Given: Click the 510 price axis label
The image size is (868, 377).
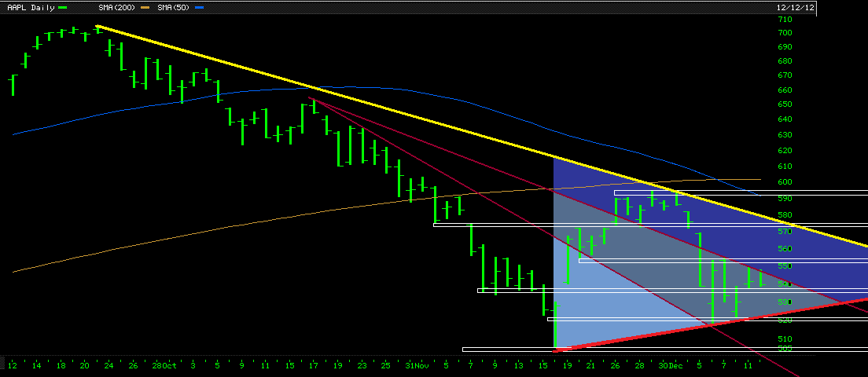Looking at the screenshot, I should tap(785, 339).
